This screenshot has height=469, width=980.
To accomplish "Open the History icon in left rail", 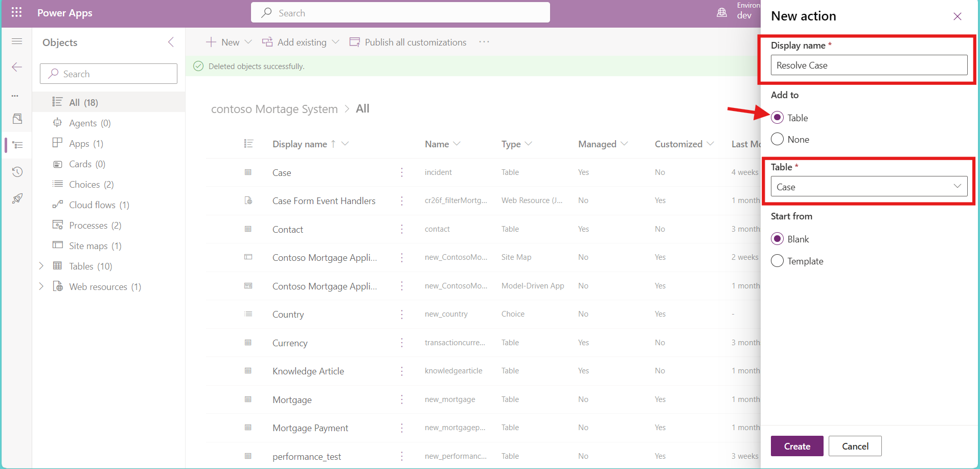I will click(x=17, y=172).
